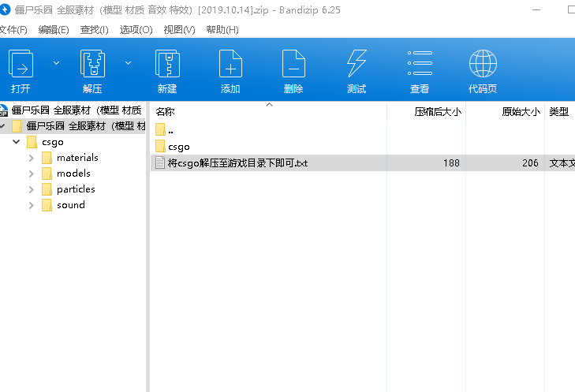The height and width of the screenshot is (392, 575).
Task: Click the Delete (删除) toolbar icon
Action: [293, 63]
